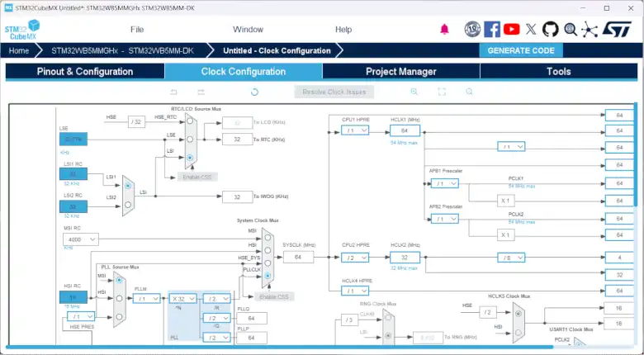Viewport: 644px width, 355px height.
Task: Open the Facebook icon link
Action: coord(492,29)
